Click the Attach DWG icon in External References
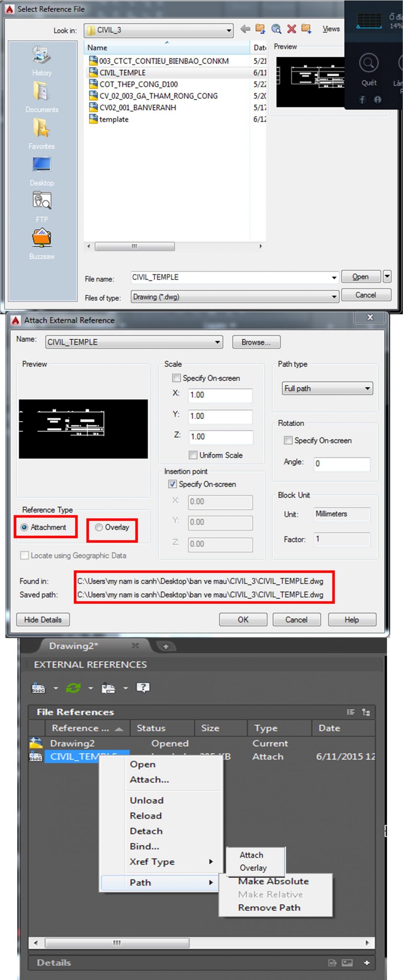The width and height of the screenshot is (403, 980). [38, 688]
